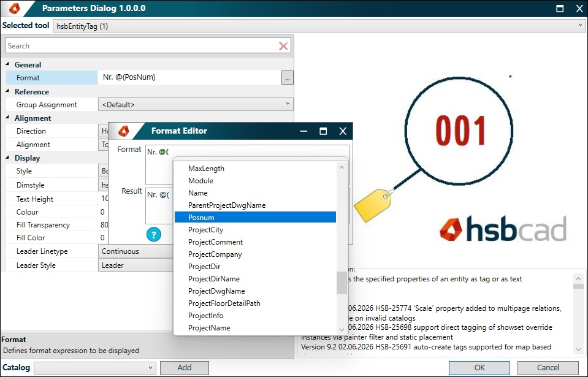Click the Format value Nr. @(PosNum)
The height and width of the screenshot is (377, 588).
click(129, 77)
